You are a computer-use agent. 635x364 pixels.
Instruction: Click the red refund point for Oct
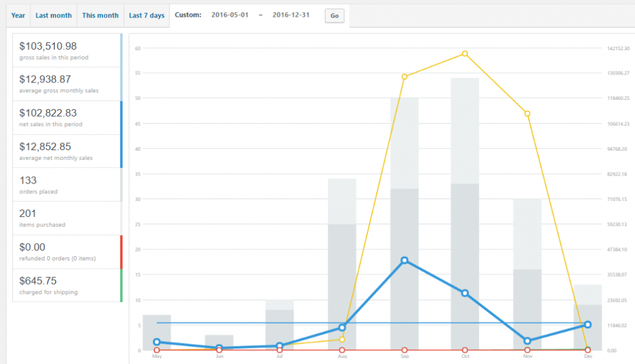pos(465,350)
